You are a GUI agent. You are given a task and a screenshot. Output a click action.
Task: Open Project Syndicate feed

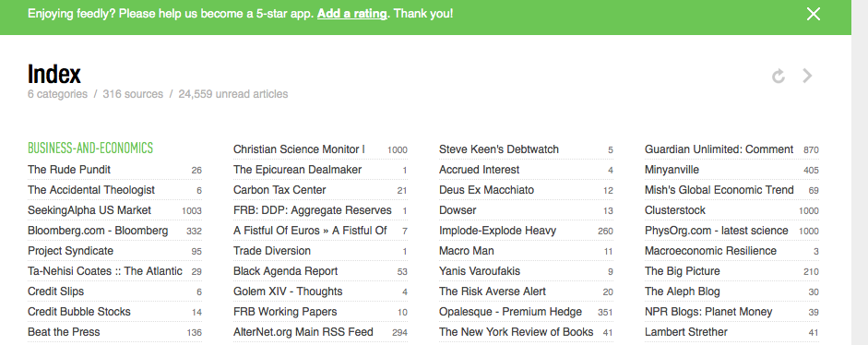click(114, 251)
